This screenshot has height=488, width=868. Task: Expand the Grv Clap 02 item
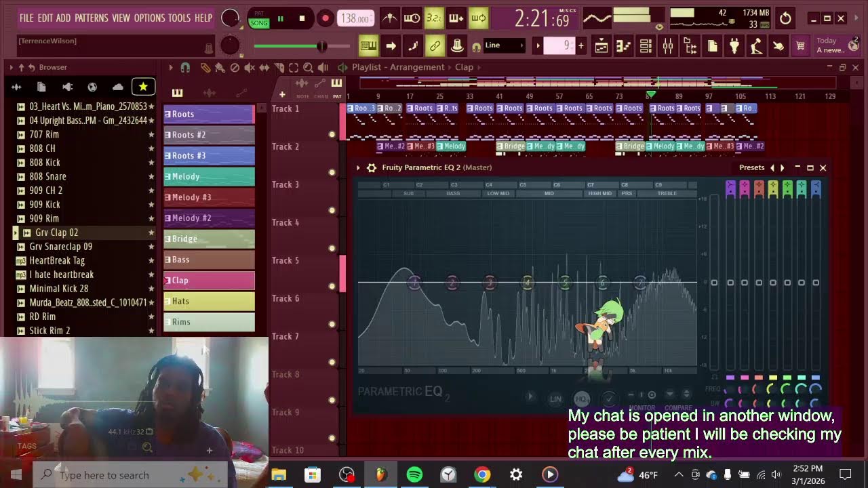pos(16,232)
